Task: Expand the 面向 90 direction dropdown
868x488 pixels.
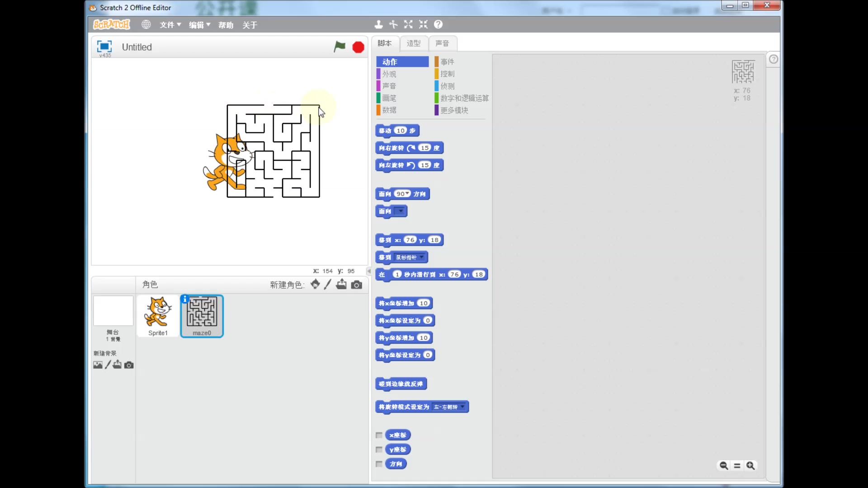Action: [x=408, y=193]
